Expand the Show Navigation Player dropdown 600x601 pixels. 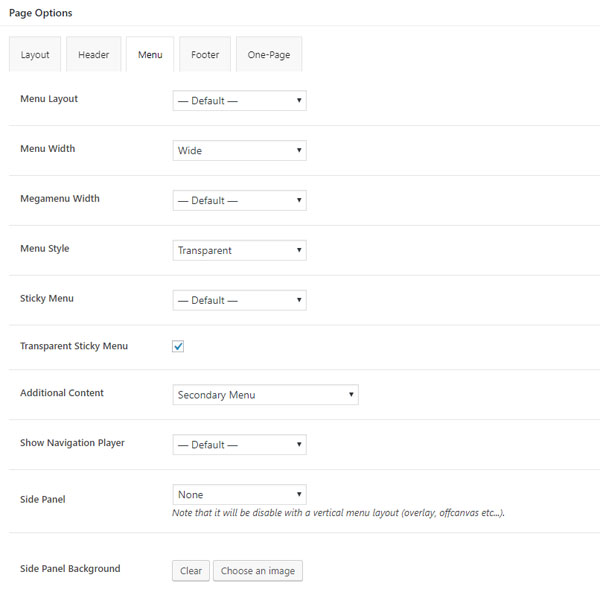[240, 445]
